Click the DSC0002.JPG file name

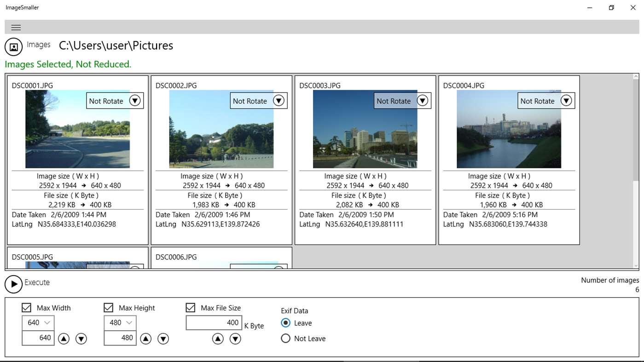tap(176, 86)
